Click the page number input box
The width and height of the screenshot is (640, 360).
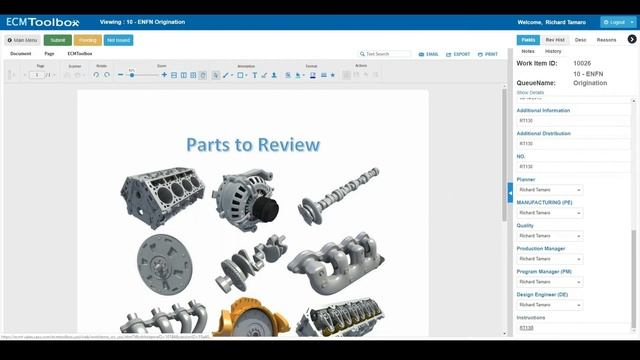point(37,75)
